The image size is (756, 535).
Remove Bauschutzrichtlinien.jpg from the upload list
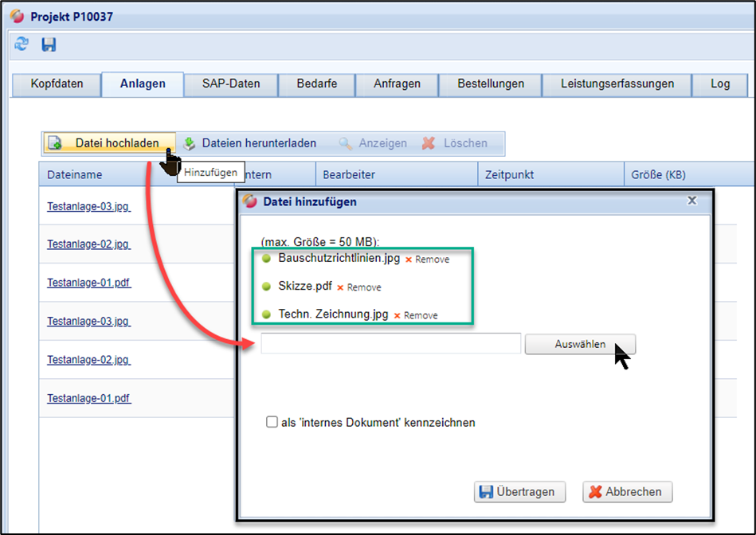point(427,260)
